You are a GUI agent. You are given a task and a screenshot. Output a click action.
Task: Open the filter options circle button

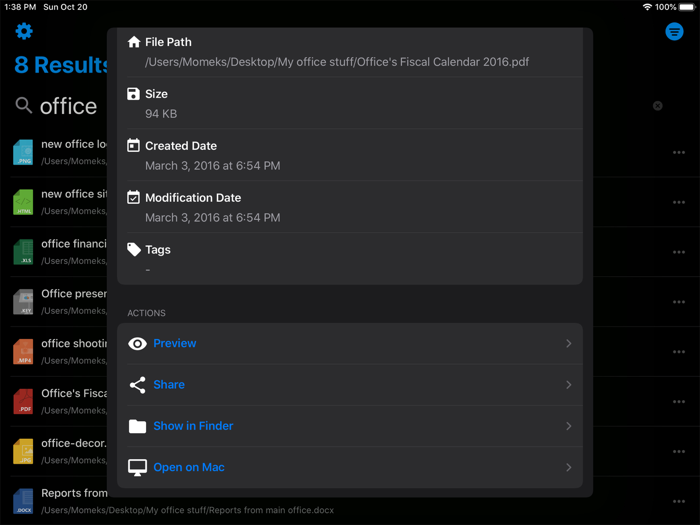pyautogui.click(x=674, y=32)
